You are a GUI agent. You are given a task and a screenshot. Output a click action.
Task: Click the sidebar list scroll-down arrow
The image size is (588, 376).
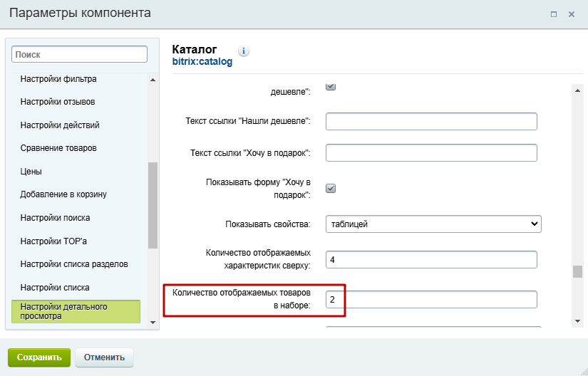click(153, 322)
